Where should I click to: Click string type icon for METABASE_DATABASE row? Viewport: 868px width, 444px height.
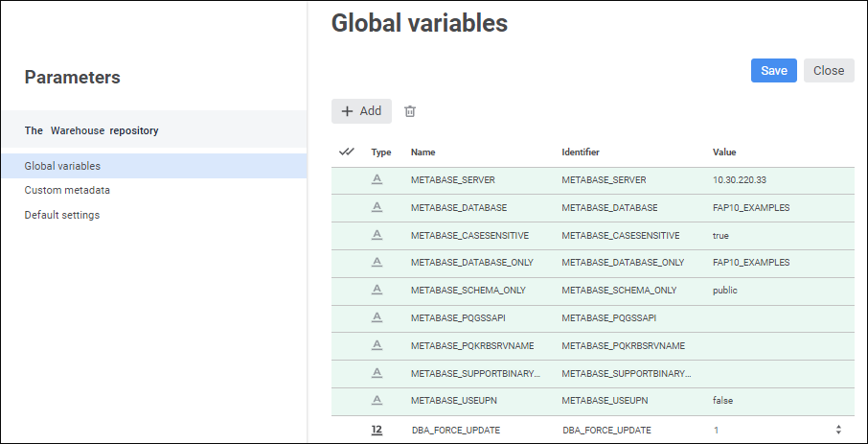pyautogui.click(x=377, y=207)
